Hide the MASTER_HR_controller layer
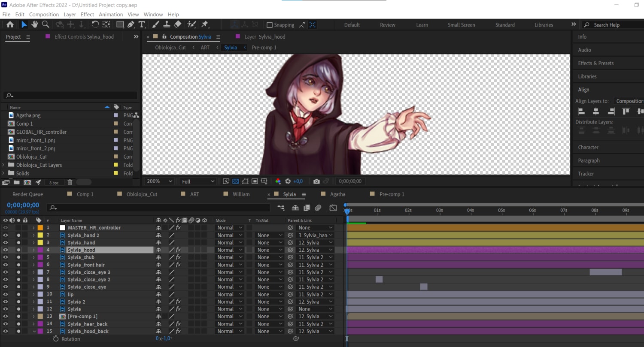The height and width of the screenshot is (347, 644). [6, 228]
